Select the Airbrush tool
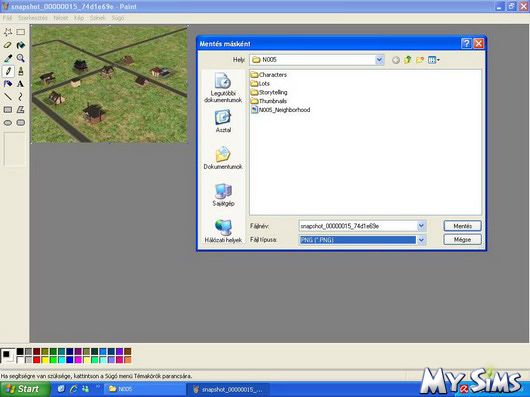 [8, 84]
